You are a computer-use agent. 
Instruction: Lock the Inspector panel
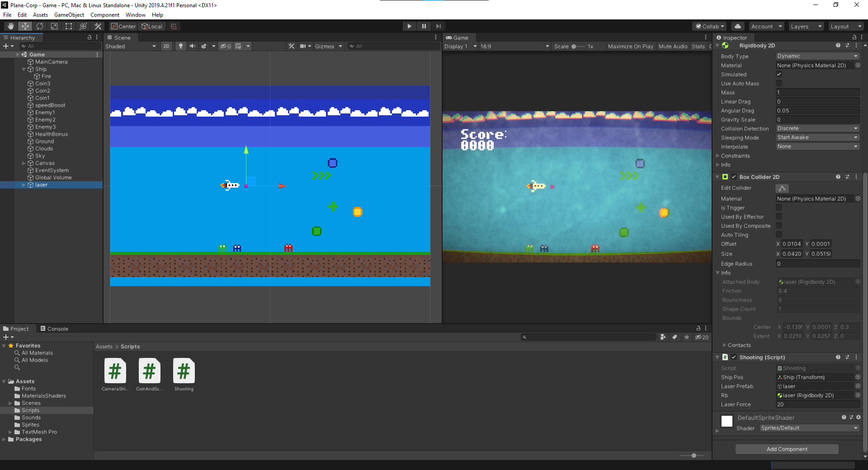tap(854, 38)
